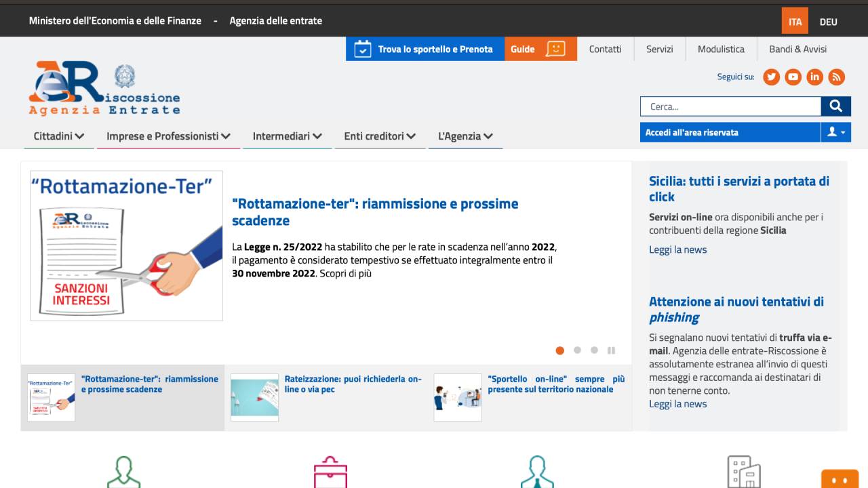Open the YouTube social icon
Screen dimensions: 868x488
[793, 77]
